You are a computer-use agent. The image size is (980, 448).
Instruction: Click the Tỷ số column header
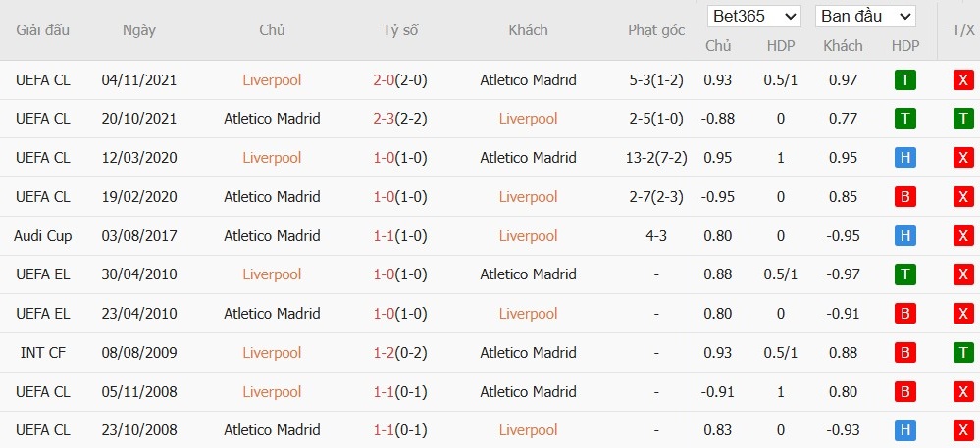click(x=400, y=30)
